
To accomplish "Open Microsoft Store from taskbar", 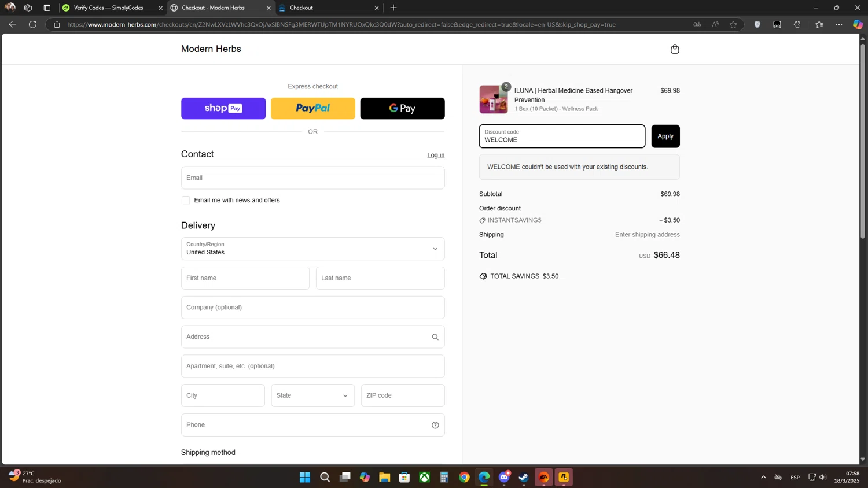I will click(404, 477).
